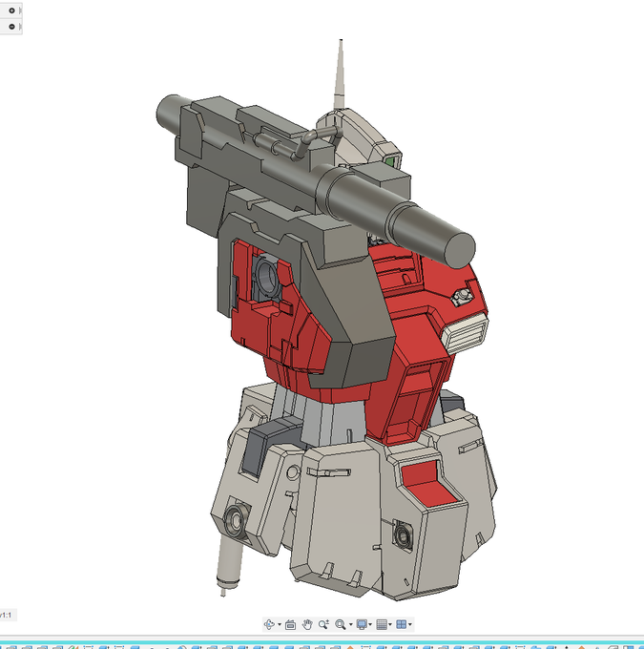Expand the Display Settings dropdown arrow

coord(370,624)
